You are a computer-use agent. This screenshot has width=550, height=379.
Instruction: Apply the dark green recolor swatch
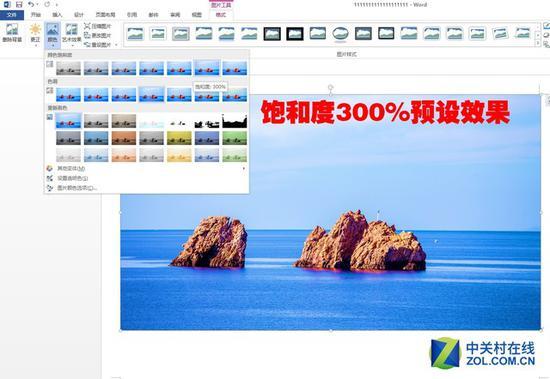(x=235, y=138)
